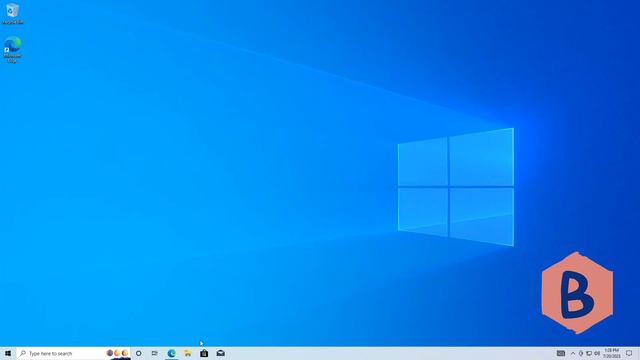640x360 pixels.
Task: Select the Recycle Bin desktop icon
Action: (13, 14)
